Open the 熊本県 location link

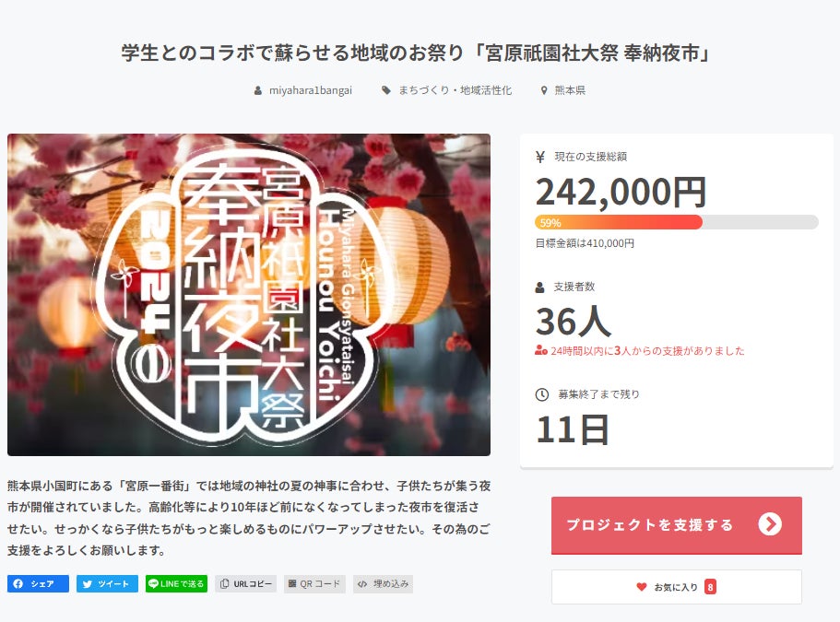(x=570, y=90)
